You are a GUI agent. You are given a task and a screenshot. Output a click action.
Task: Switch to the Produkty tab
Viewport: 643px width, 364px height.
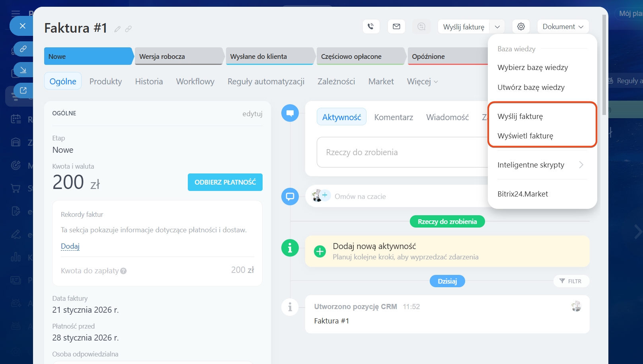pyautogui.click(x=105, y=82)
